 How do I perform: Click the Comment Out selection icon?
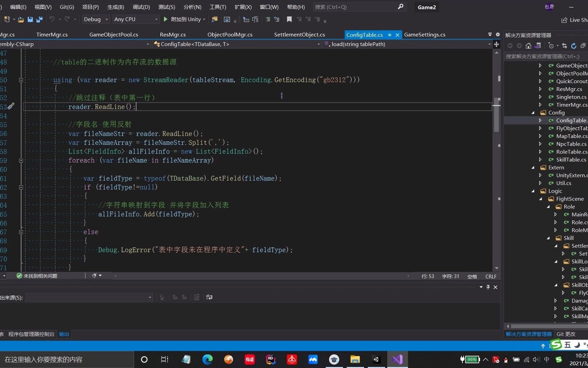268,19
